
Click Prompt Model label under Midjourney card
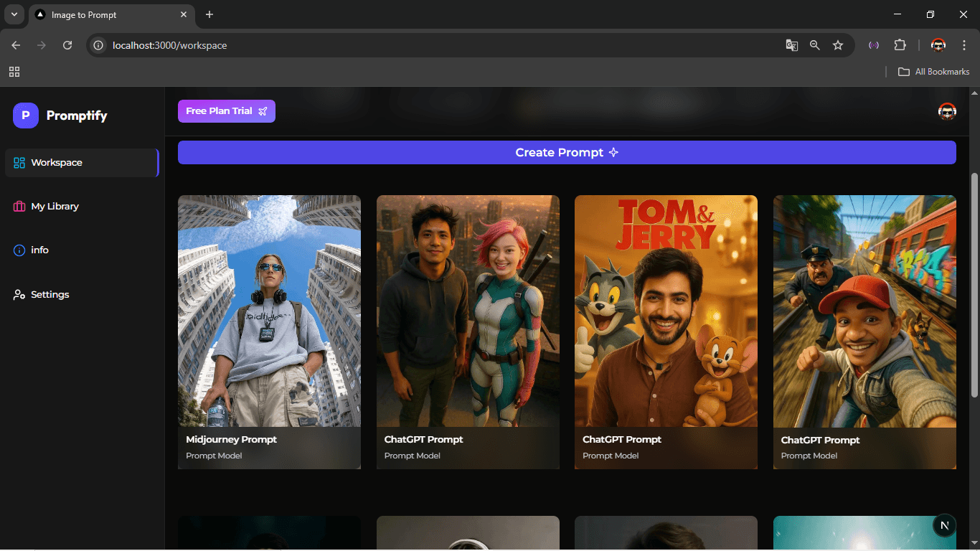point(214,456)
